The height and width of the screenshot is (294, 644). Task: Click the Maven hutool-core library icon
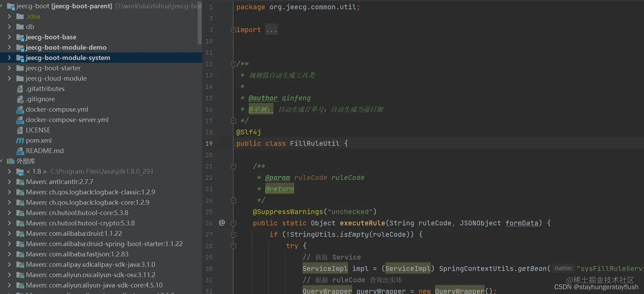(x=20, y=213)
